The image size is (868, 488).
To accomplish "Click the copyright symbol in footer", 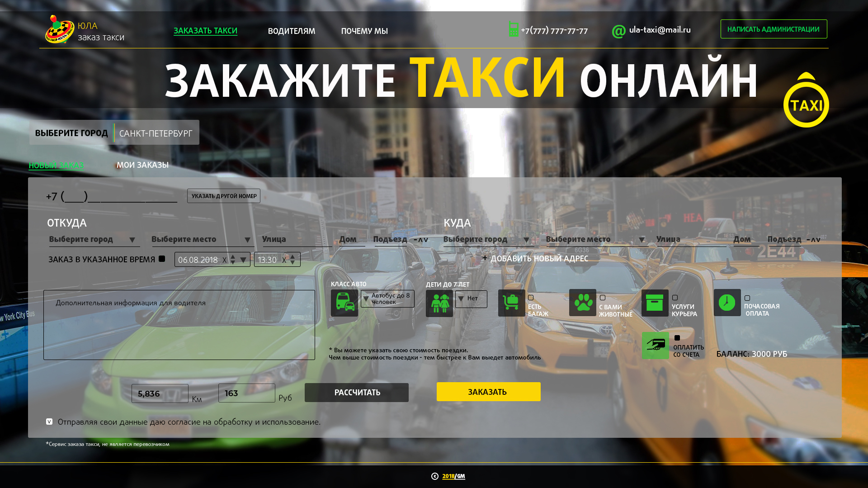I will (435, 476).
